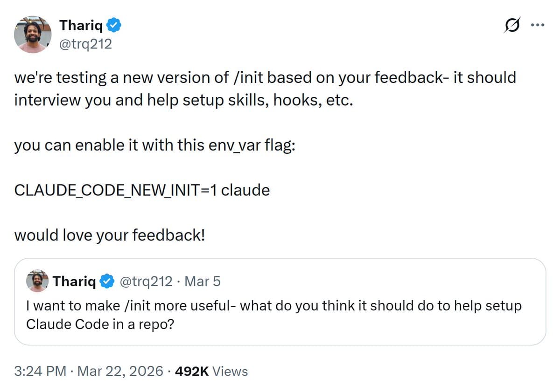The height and width of the screenshot is (392, 560).
Task: Select the CLAUDE_CODE_NEW_INIT=1 text line
Action: coord(142,190)
